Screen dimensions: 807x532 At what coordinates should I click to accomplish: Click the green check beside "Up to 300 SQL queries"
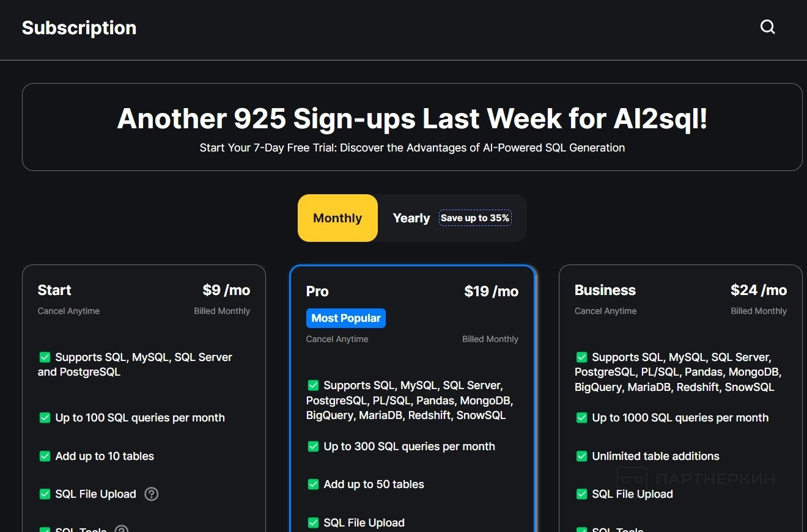coord(313,446)
